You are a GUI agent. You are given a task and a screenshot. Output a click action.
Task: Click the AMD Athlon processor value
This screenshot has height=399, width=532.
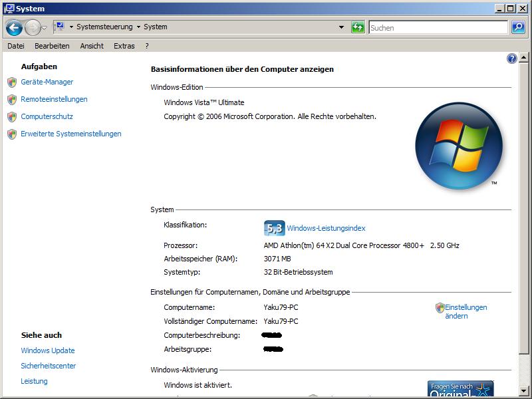click(x=361, y=245)
